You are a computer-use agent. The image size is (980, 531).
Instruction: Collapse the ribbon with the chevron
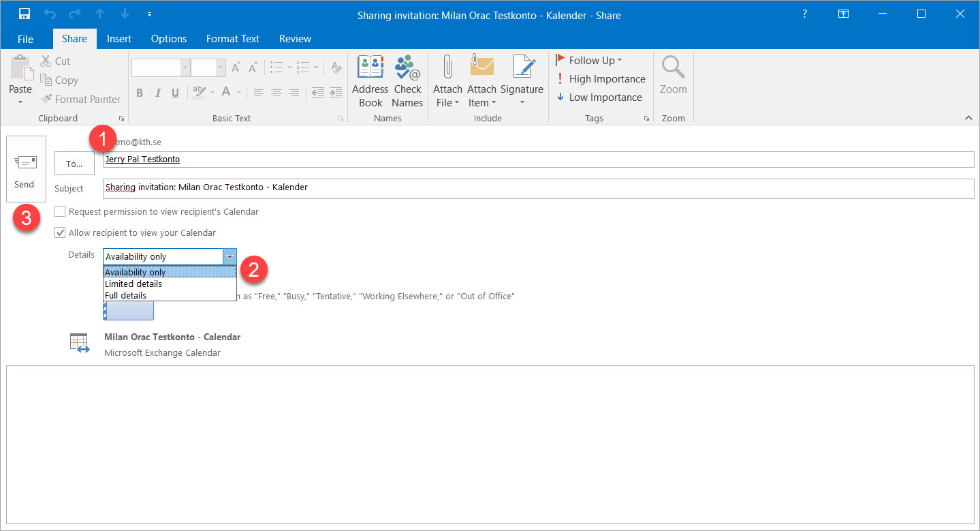(968, 118)
